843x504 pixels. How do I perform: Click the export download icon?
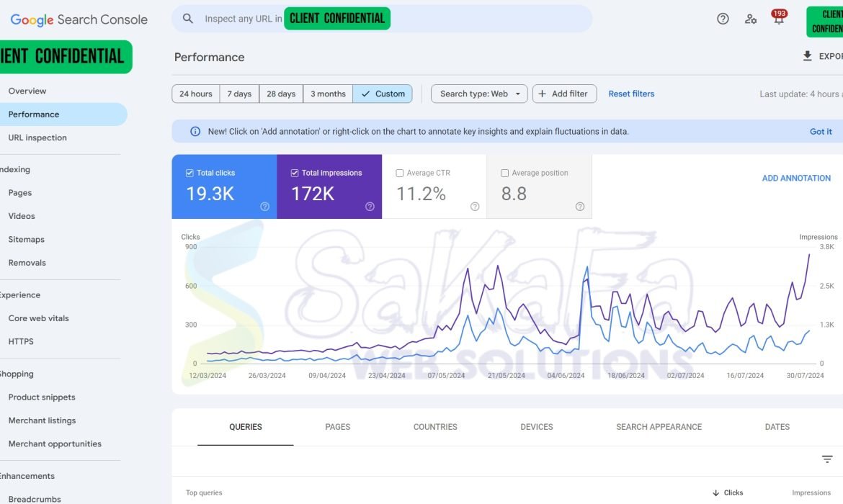click(x=807, y=56)
